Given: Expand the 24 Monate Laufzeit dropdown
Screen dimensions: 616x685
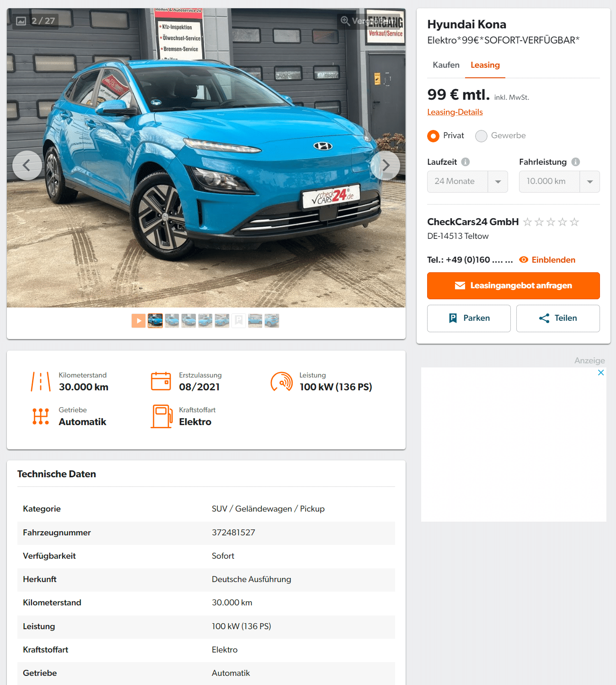Looking at the screenshot, I should tap(467, 182).
